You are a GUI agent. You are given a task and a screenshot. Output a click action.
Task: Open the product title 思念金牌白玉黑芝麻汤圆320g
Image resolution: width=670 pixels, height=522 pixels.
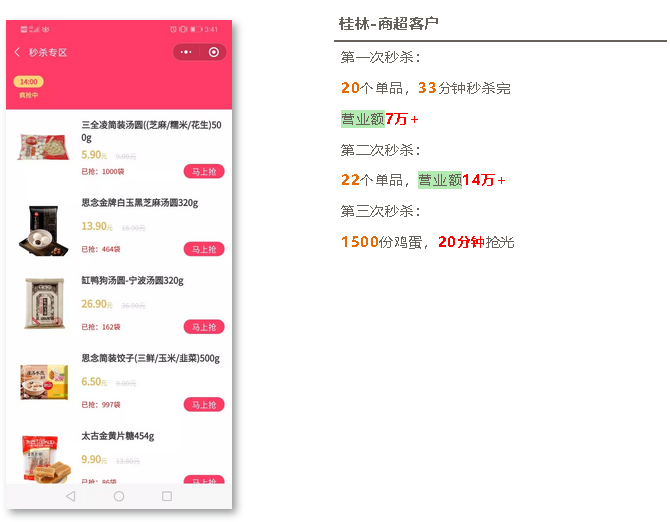(x=140, y=202)
